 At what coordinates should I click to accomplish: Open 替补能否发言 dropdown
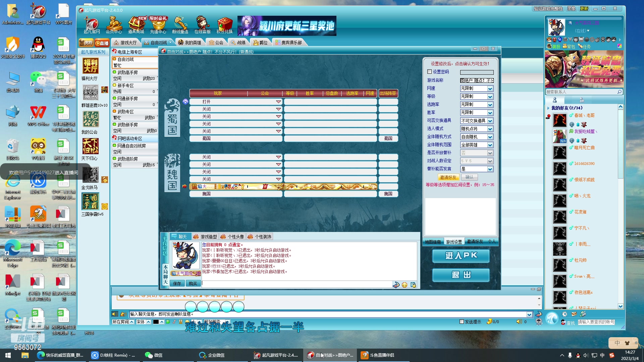pyautogui.click(x=490, y=169)
